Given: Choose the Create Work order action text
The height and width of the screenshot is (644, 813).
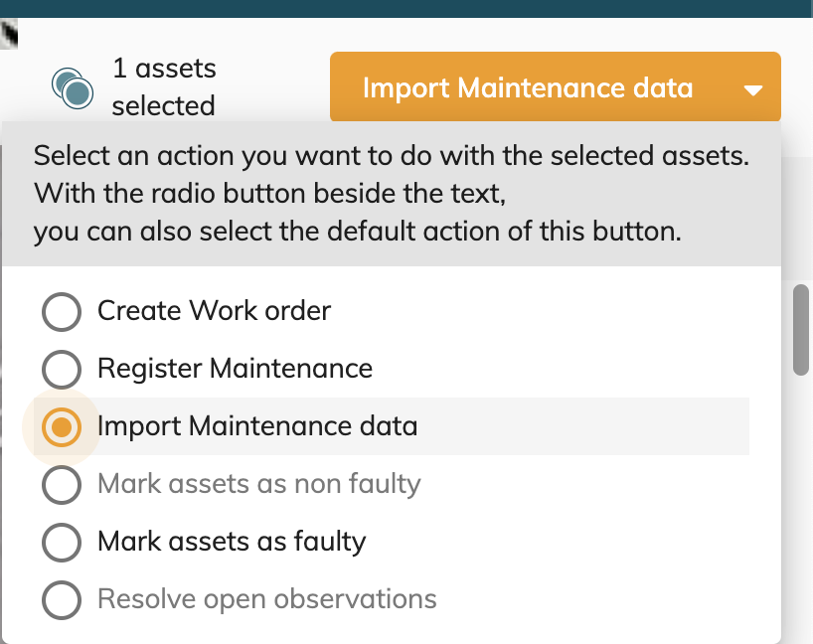Looking at the screenshot, I should 214,311.
